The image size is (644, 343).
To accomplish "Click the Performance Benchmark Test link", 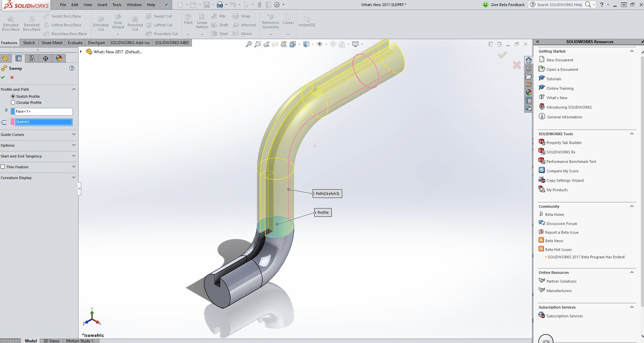I will pos(571,162).
